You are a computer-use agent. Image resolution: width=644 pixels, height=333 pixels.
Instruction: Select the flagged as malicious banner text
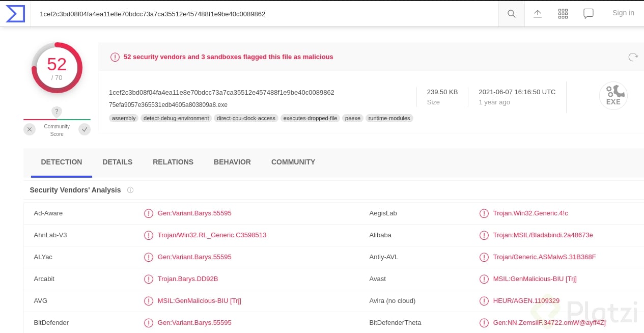pos(229,57)
